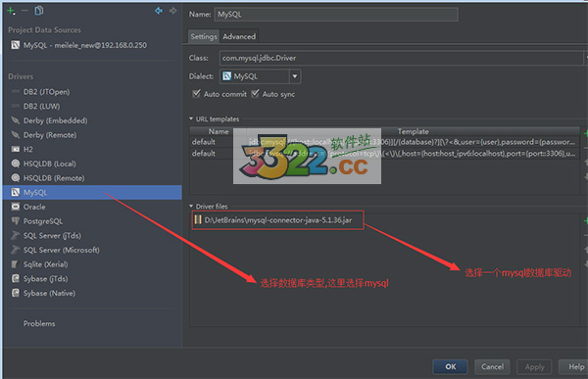The height and width of the screenshot is (379, 588).
Task: Click the green plus add data source icon
Action: [x=11, y=11]
